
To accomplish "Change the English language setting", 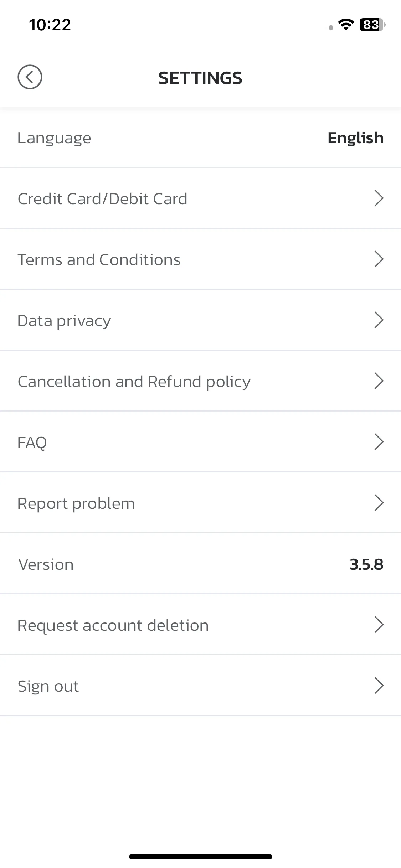I will tap(355, 138).
